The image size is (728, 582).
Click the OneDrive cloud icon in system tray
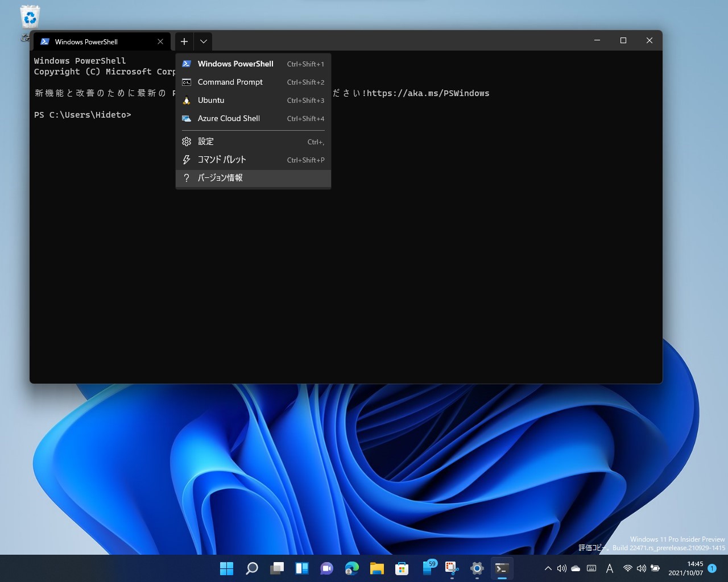click(575, 568)
